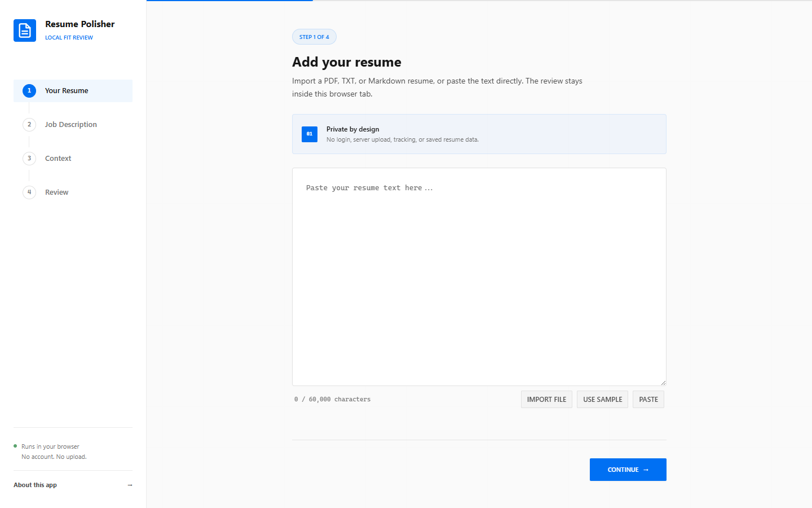This screenshot has width=812, height=508.
Task: Go to the Review step
Action: 73,192
